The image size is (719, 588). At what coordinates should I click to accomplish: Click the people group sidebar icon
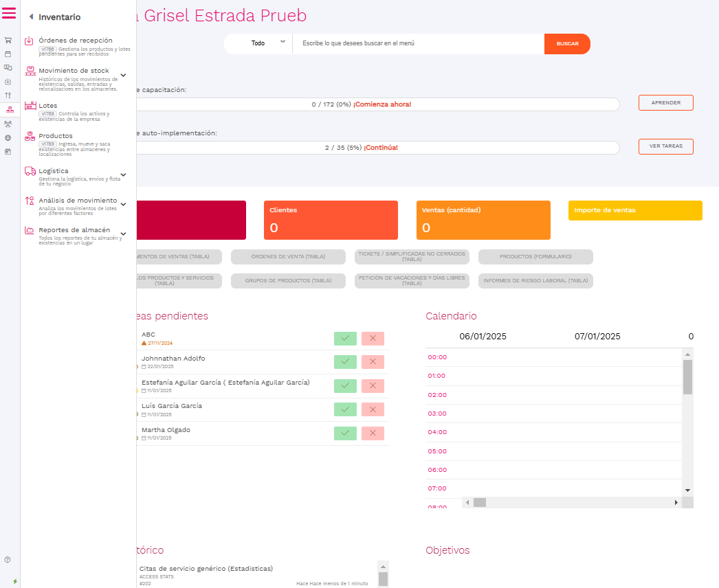[8, 124]
